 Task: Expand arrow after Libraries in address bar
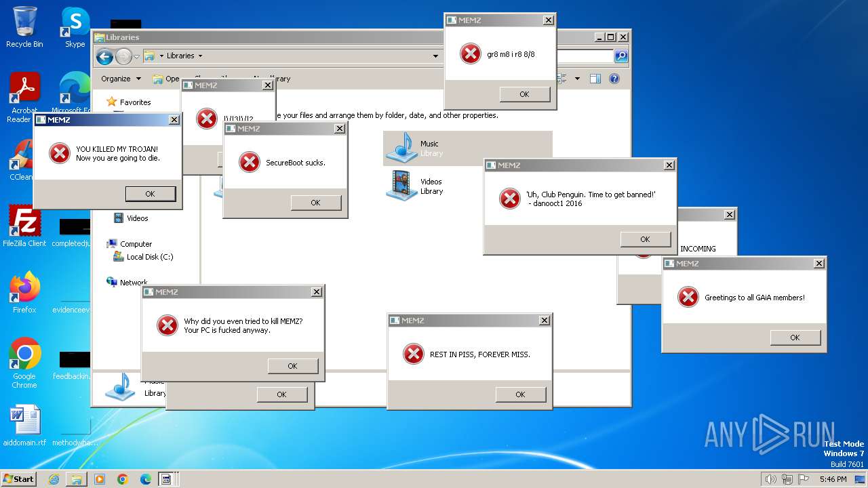point(200,56)
